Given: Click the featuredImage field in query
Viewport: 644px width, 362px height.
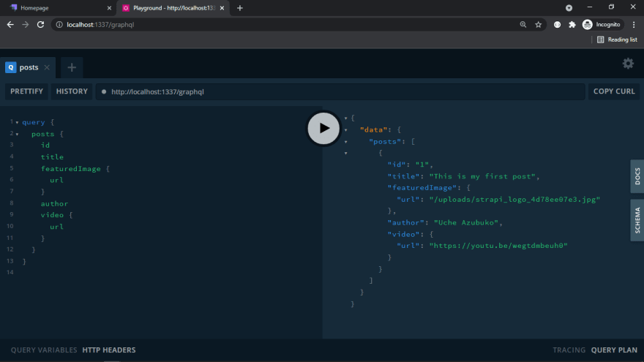Looking at the screenshot, I should 71,169.
